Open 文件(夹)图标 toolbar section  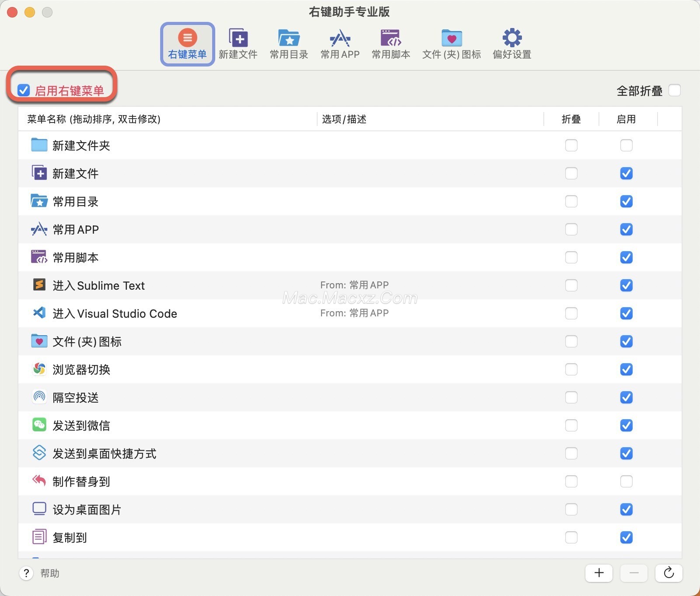click(x=451, y=44)
